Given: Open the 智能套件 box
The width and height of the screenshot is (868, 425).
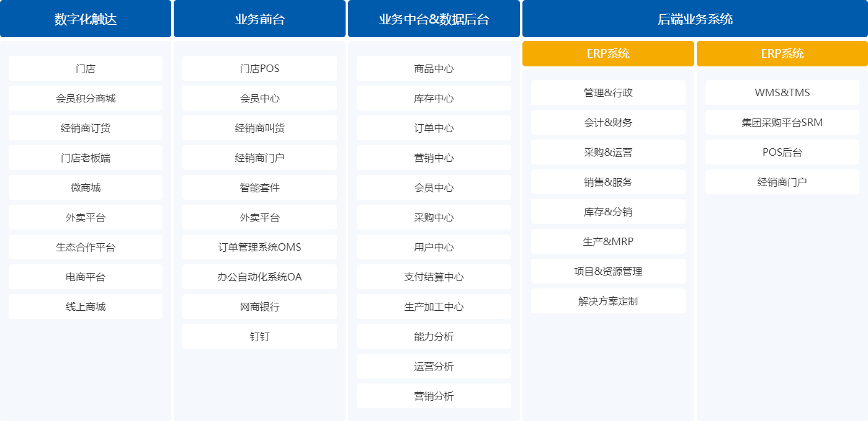Looking at the screenshot, I should pyautogui.click(x=259, y=187).
